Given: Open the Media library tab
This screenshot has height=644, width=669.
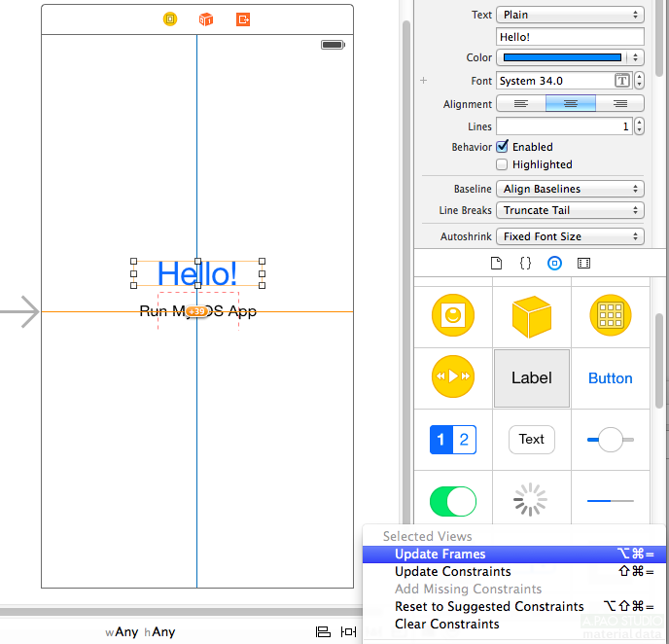Looking at the screenshot, I should [583, 263].
